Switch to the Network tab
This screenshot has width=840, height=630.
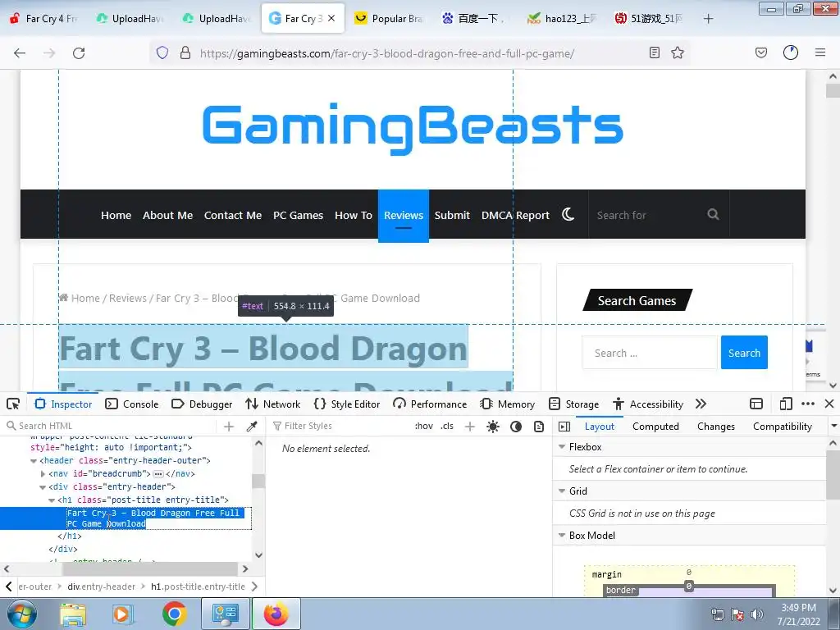click(272, 404)
